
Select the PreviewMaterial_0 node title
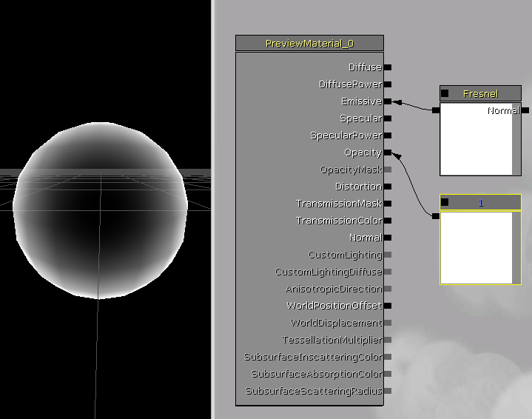[309, 44]
